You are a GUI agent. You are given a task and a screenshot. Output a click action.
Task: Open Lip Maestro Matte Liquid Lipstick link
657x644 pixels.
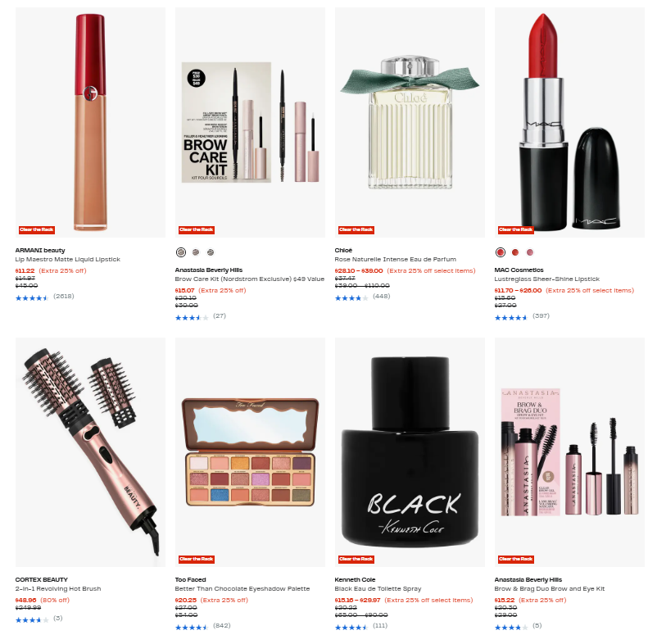tap(68, 260)
